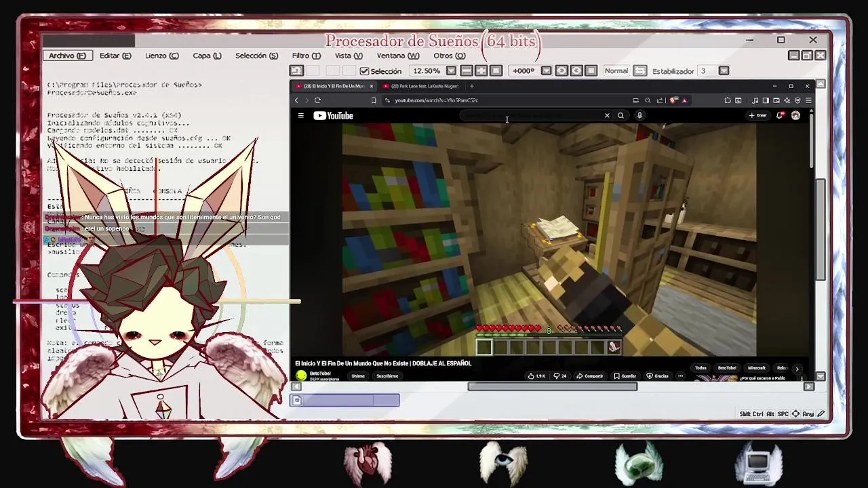
Task: Click the bookmark icon in the address bar
Action: click(374, 100)
